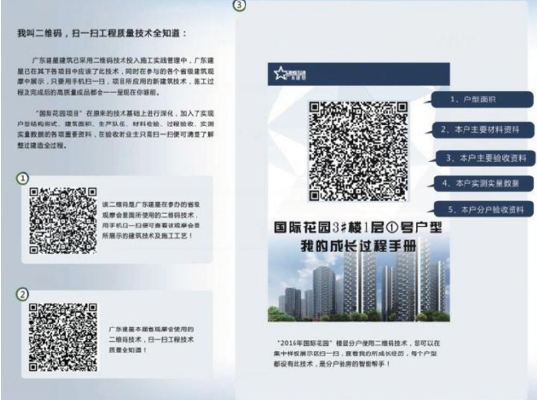Click the title "国际花园3#楼1层①号户型"

pyautogui.click(x=358, y=228)
